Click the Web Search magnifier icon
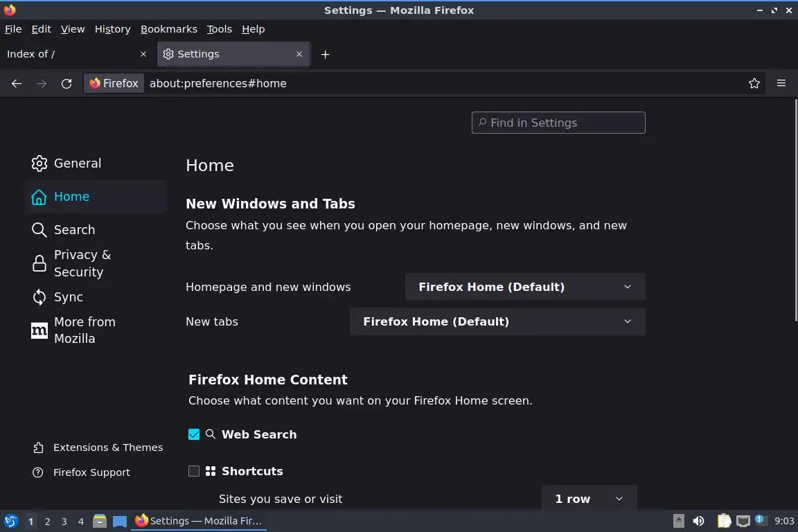798x532 pixels. [210, 434]
